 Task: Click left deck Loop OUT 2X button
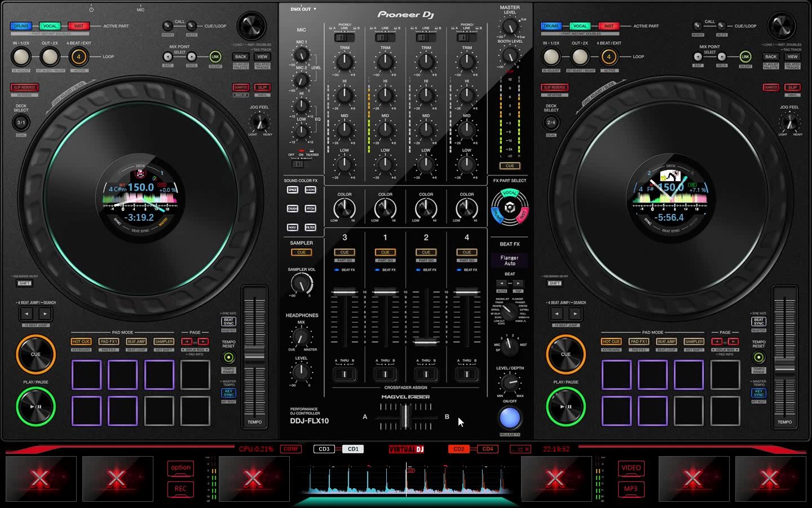click(50, 56)
